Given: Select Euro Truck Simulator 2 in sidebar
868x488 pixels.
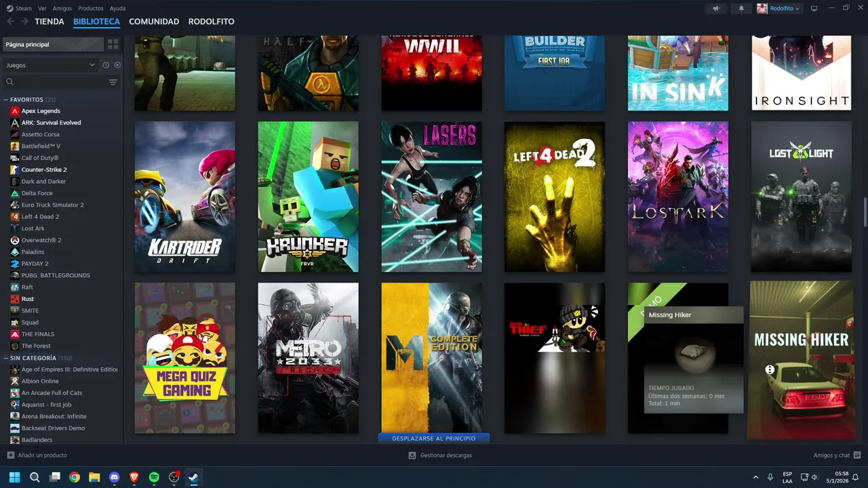Looking at the screenshot, I should point(53,205).
